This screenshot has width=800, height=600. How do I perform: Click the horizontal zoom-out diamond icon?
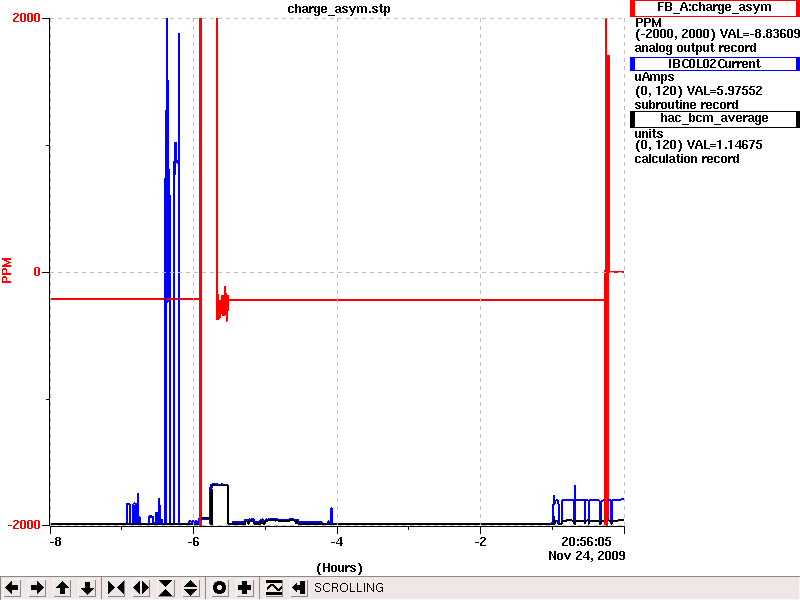141,588
